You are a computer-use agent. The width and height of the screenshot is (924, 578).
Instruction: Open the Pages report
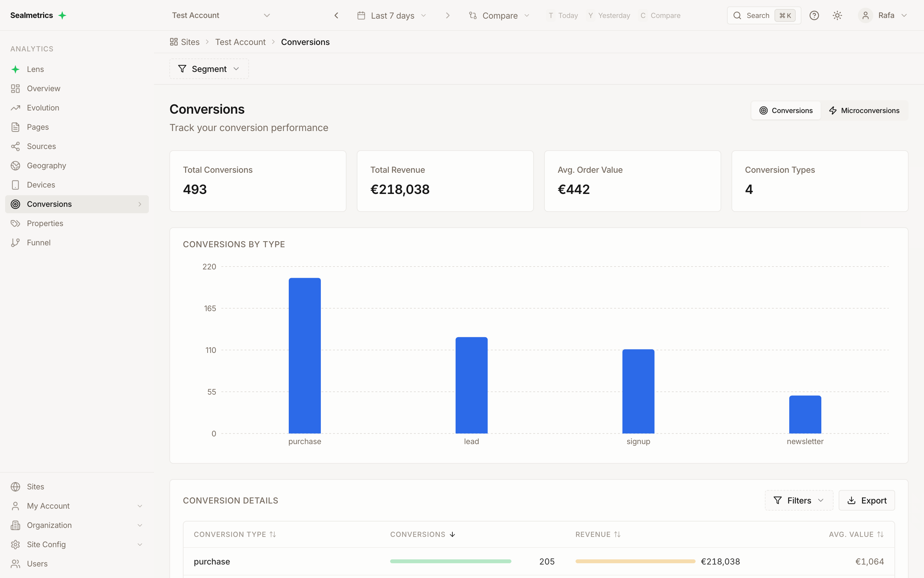pyautogui.click(x=77, y=127)
